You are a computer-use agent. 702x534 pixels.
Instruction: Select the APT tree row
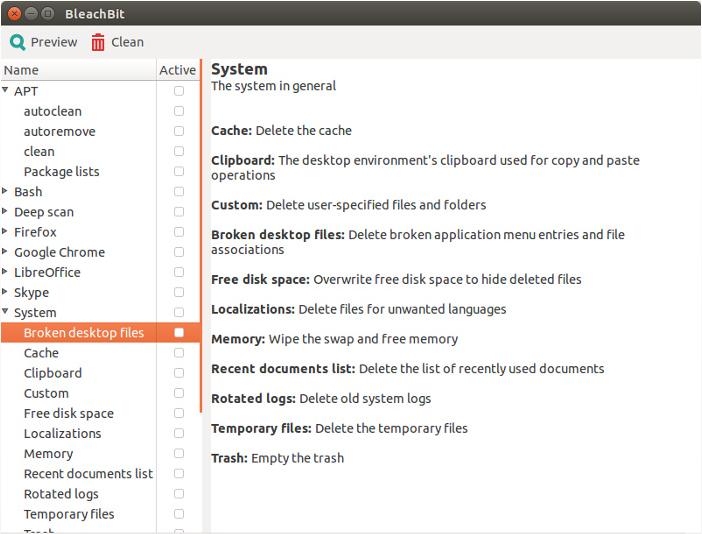coord(100,91)
